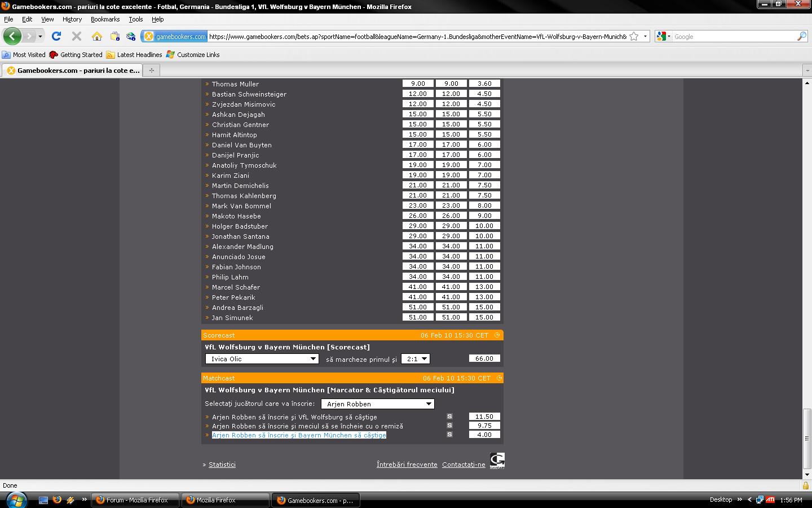
Task: Click Show Desktop quick launch icon
Action: tap(43, 500)
